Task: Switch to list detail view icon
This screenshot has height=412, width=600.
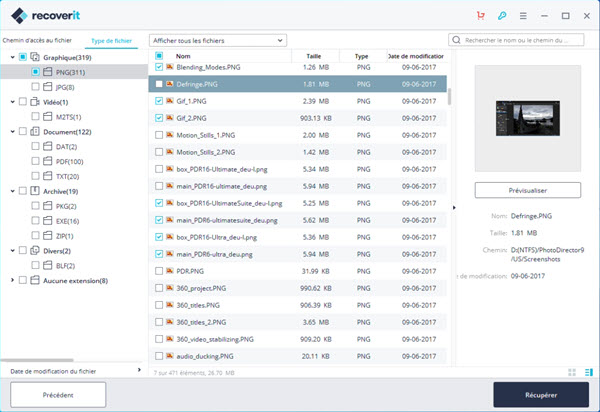Action: (589, 372)
